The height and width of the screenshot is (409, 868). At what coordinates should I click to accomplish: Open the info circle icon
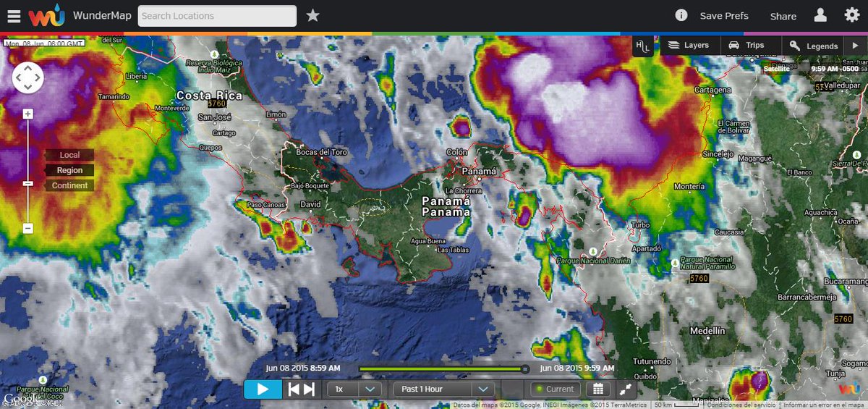coord(681,15)
